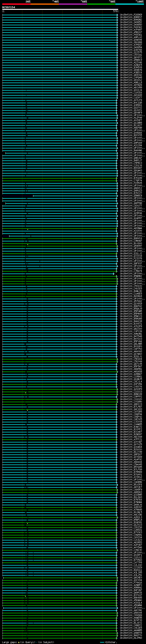Click the query name DC597154

[x=8, y=7]
